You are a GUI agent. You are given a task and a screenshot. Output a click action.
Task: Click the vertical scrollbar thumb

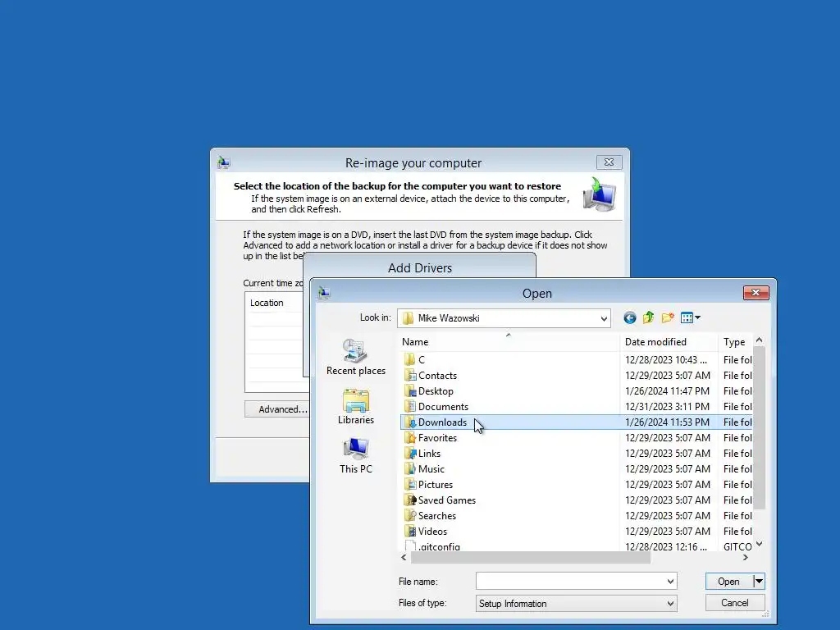[x=759, y=427]
